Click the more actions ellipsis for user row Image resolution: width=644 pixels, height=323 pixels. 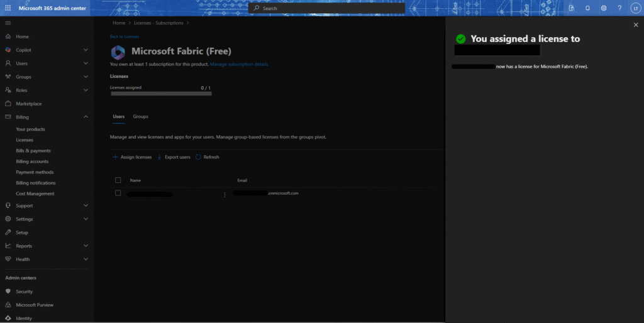pos(225,195)
